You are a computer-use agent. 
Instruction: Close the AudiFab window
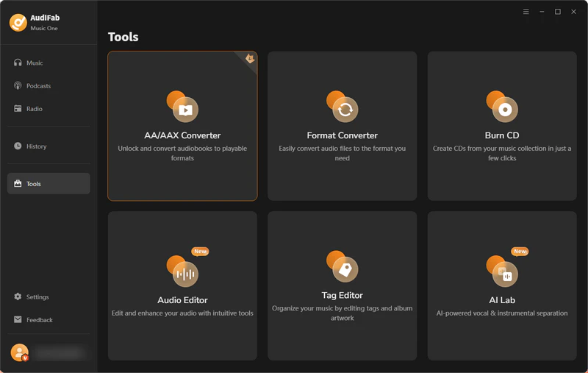[x=574, y=12]
